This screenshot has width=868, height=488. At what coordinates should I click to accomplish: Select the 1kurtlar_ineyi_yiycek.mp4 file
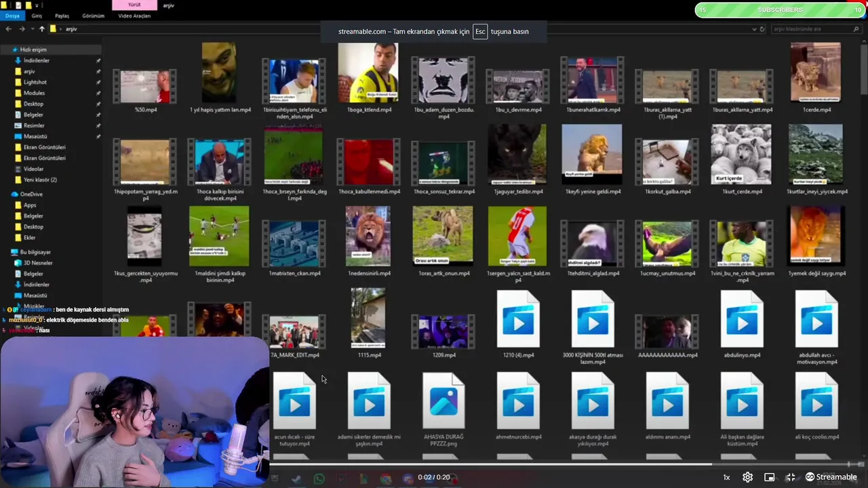[x=816, y=155]
